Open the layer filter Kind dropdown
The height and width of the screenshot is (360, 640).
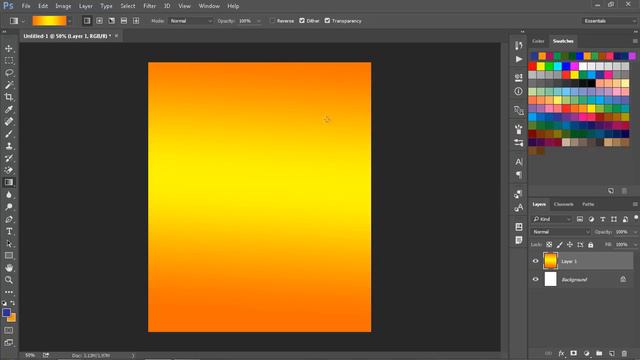(551, 219)
